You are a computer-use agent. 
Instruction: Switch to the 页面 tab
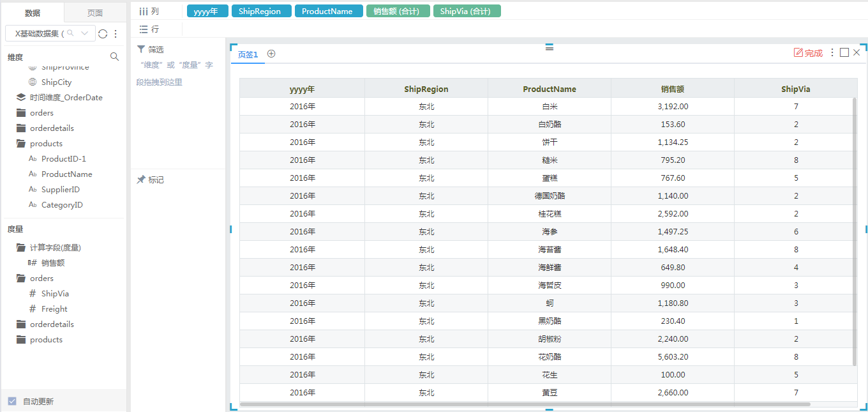point(95,13)
